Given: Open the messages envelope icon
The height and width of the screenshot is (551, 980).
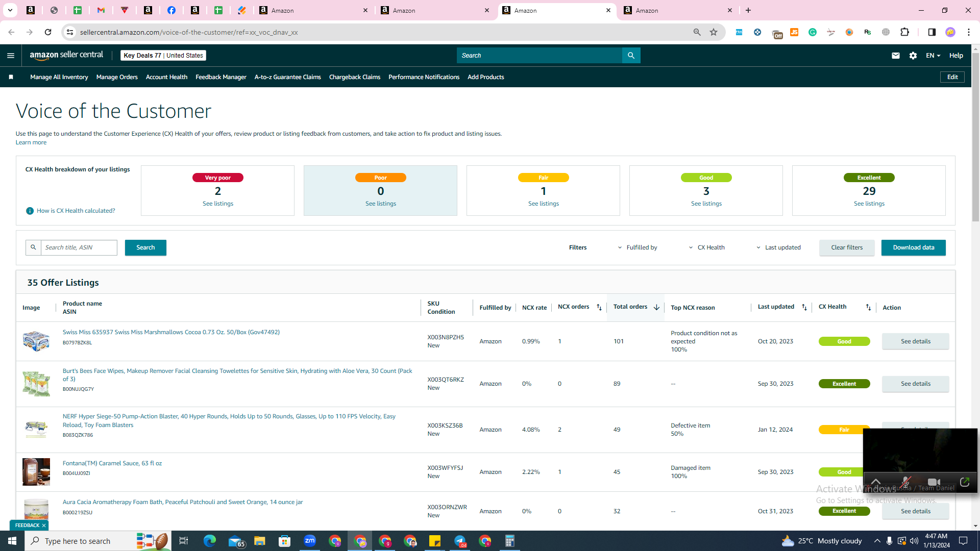Looking at the screenshot, I should [x=895, y=56].
